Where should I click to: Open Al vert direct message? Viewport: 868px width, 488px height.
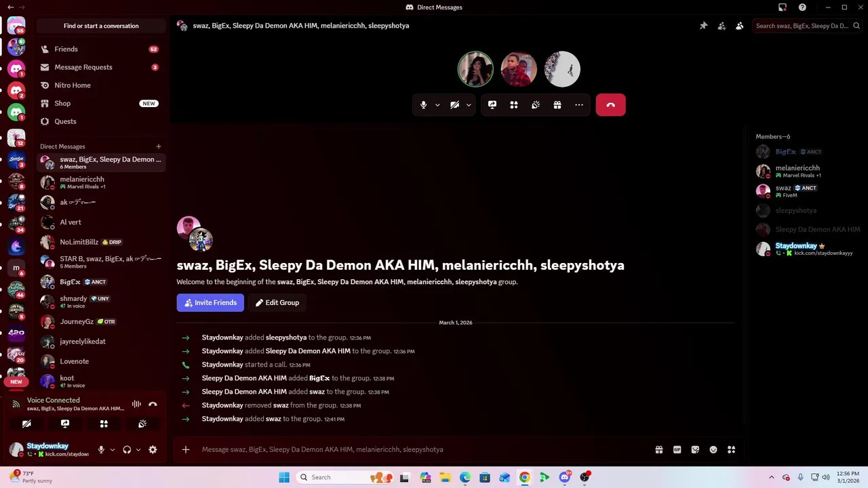tap(100, 222)
